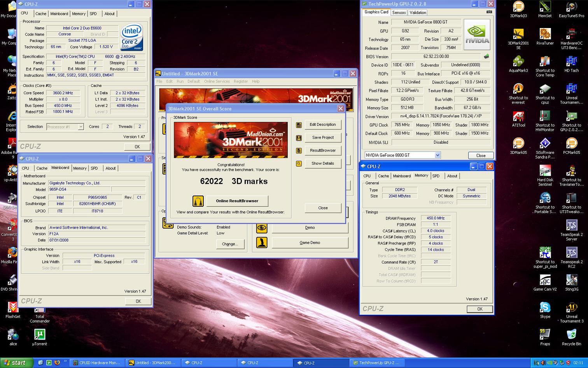
Task: Click the Game Demo joystick icon
Action: 262,242
